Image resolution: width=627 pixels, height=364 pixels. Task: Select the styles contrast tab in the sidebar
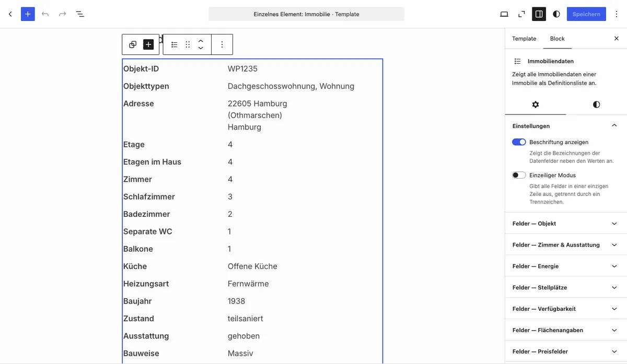(x=596, y=104)
